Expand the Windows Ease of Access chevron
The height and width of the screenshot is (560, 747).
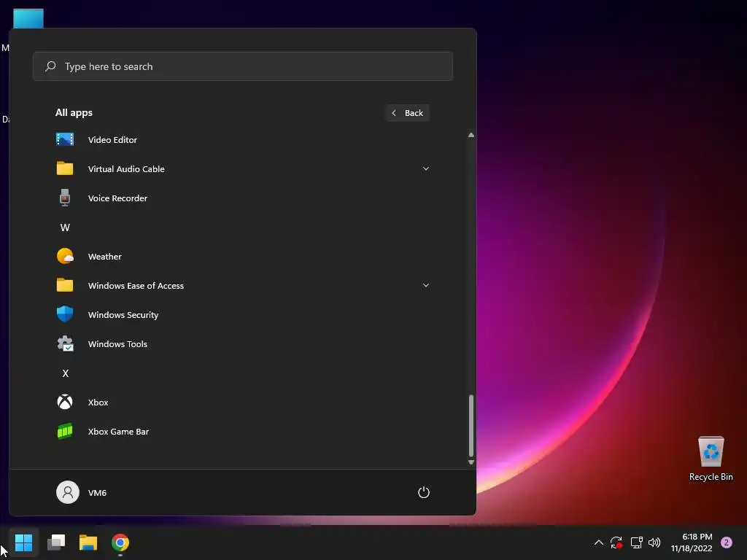tap(426, 285)
